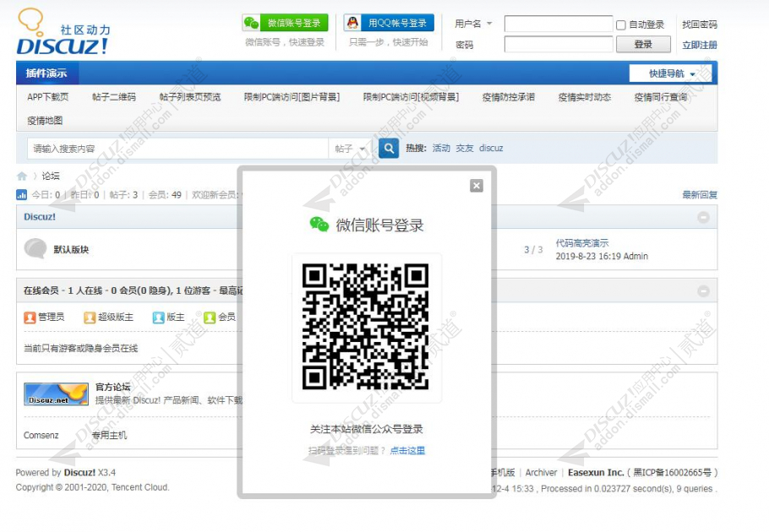Viewport: 769px width, 532px height.
Task: Click the blue search magnifier button
Action: click(x=389, y=148)
